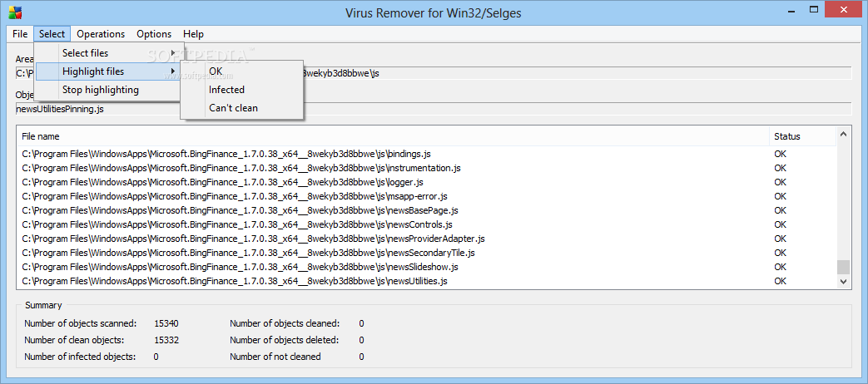
Task: Click the Number of not cleaned label
Action: tap(275, 357)
